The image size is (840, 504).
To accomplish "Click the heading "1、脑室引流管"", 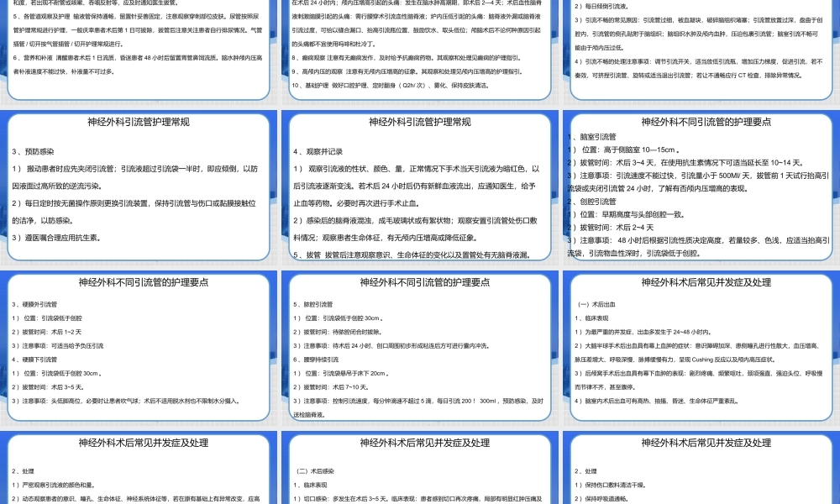I will 592,137.
